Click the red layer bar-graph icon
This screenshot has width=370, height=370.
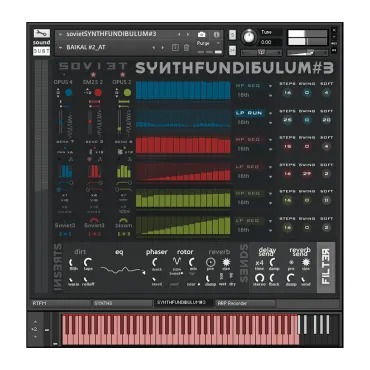coord(95,171)
